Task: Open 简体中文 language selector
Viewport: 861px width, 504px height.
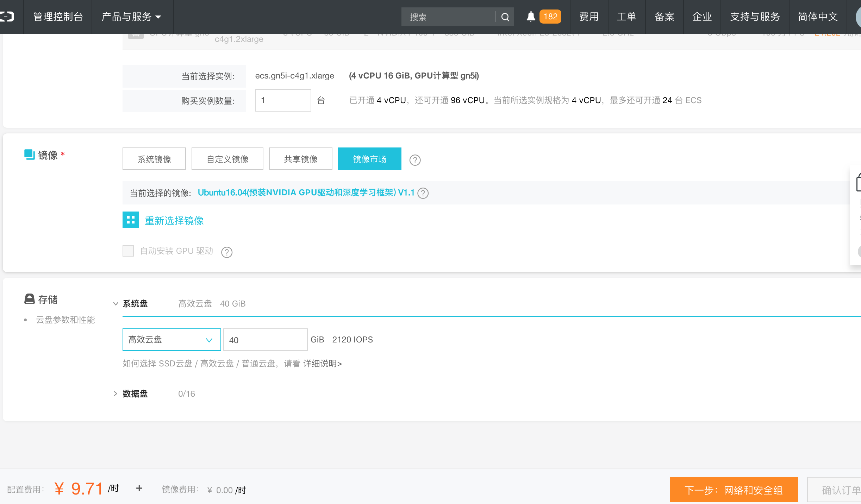Action: (x=818, y=17)
